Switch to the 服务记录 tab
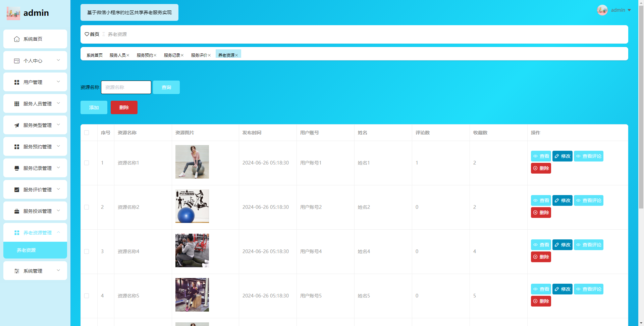Image resolution: width=644 pixels, height=326 pixels. (x=172, y=55)
